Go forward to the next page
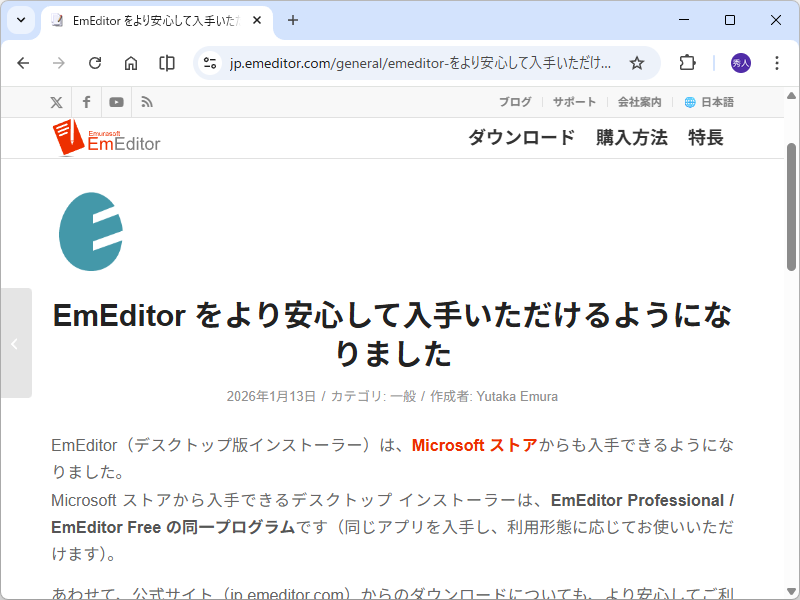800x600 pixels. [x=59, y=63]
